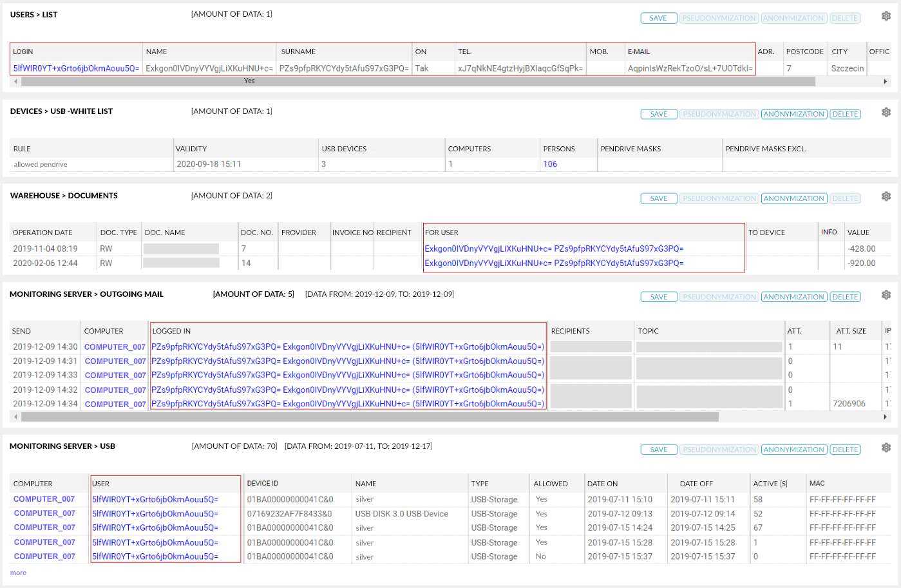
Task: Click right scroll arrow in Outgoing Mail table
Action: tap(885, 417)
